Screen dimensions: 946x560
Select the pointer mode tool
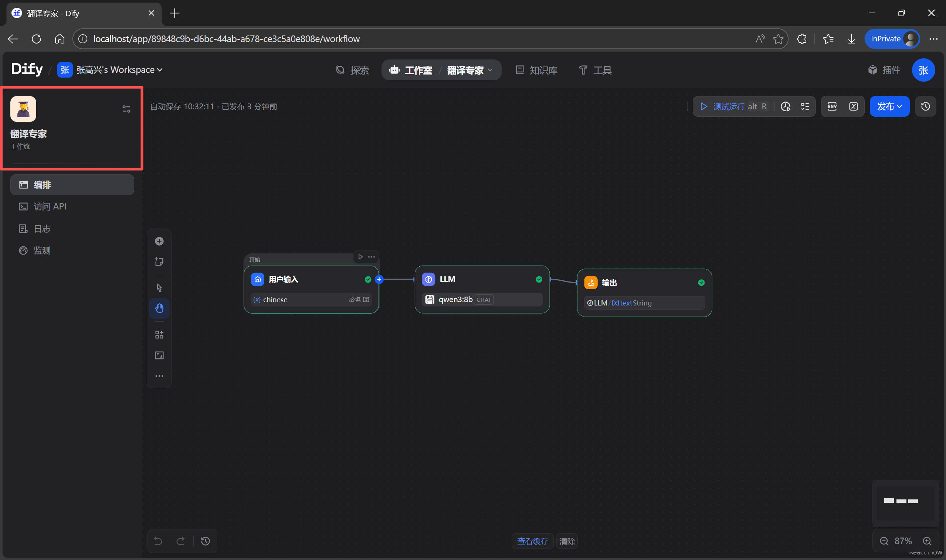click(x=159, y=287)
